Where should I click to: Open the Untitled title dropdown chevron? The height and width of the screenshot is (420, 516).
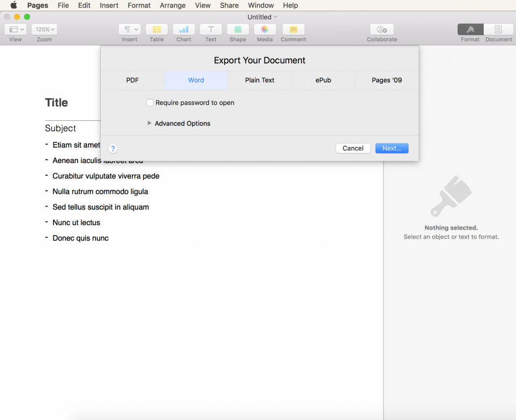coord(276,17)
